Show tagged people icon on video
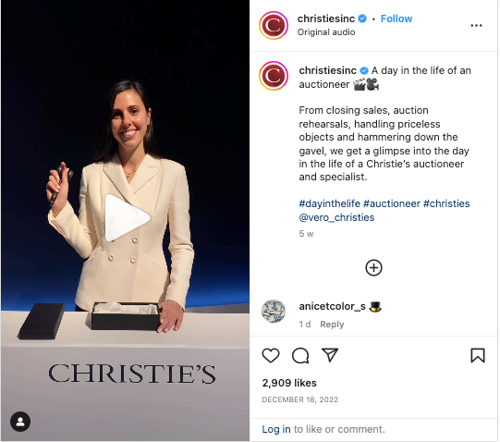Screen dimensions: 500x442 point(20,422)
